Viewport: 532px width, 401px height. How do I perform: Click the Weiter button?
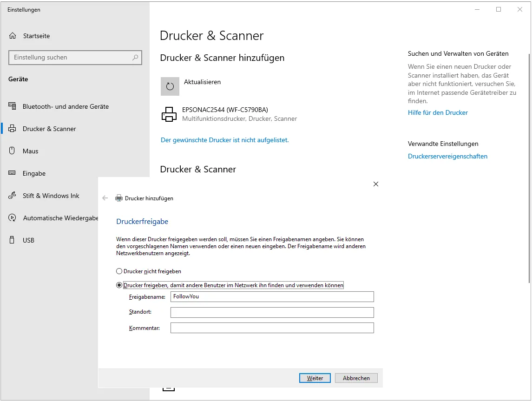[315, 378]
